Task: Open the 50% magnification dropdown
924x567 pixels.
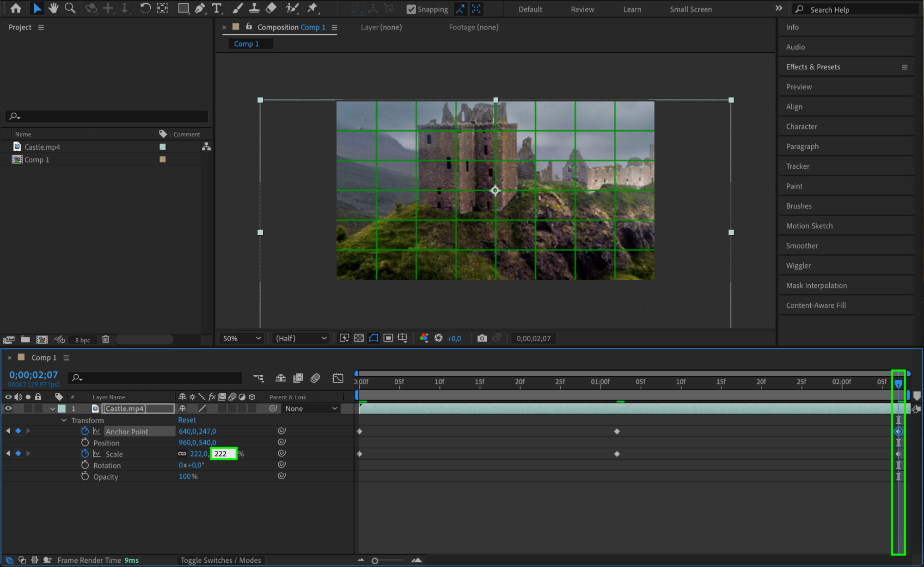Action: coord(242,338)
